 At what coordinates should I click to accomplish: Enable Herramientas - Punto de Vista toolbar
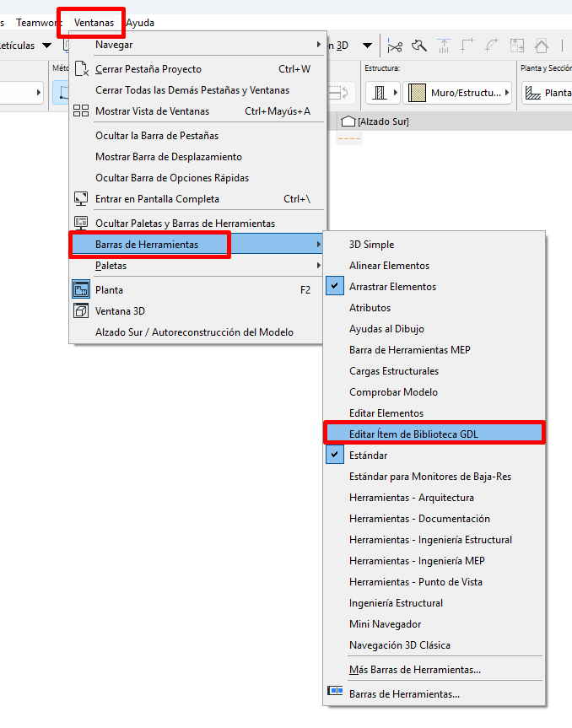click(x=434, y=582)
